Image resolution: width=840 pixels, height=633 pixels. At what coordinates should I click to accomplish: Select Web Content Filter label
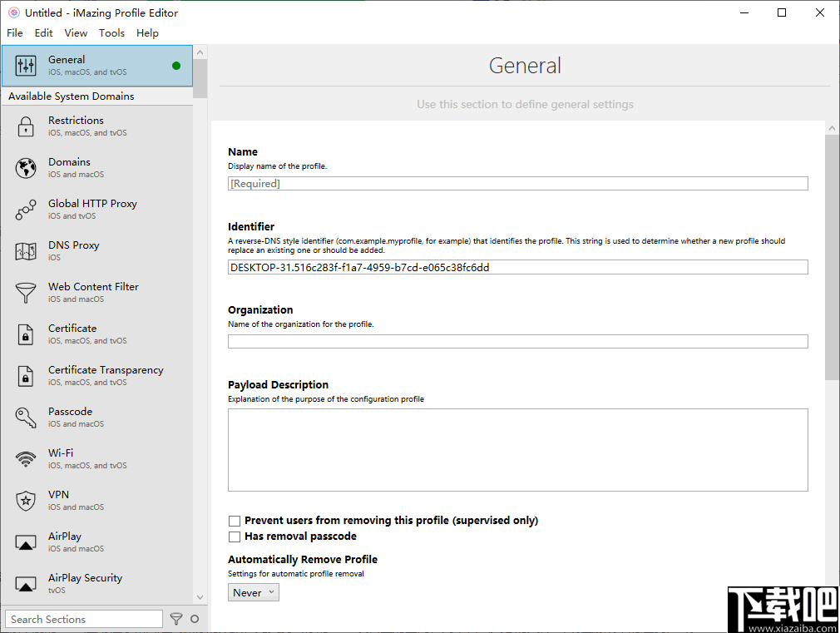(x=93, y=287)
